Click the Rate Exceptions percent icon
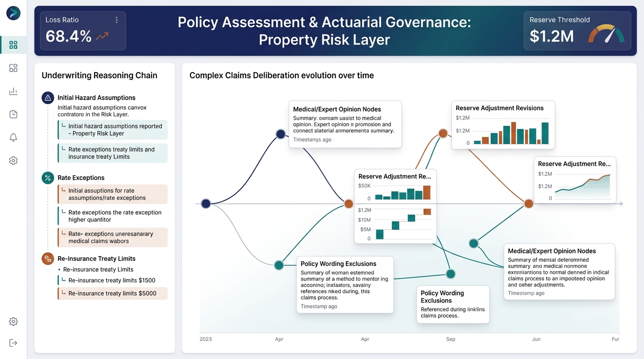644x359 pixels. tap(48, 178)
